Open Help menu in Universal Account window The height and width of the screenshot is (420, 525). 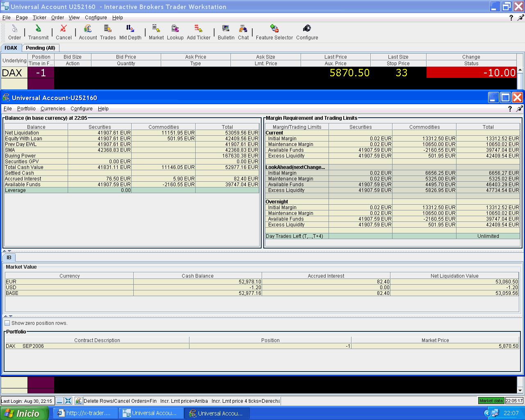[103, 109]
